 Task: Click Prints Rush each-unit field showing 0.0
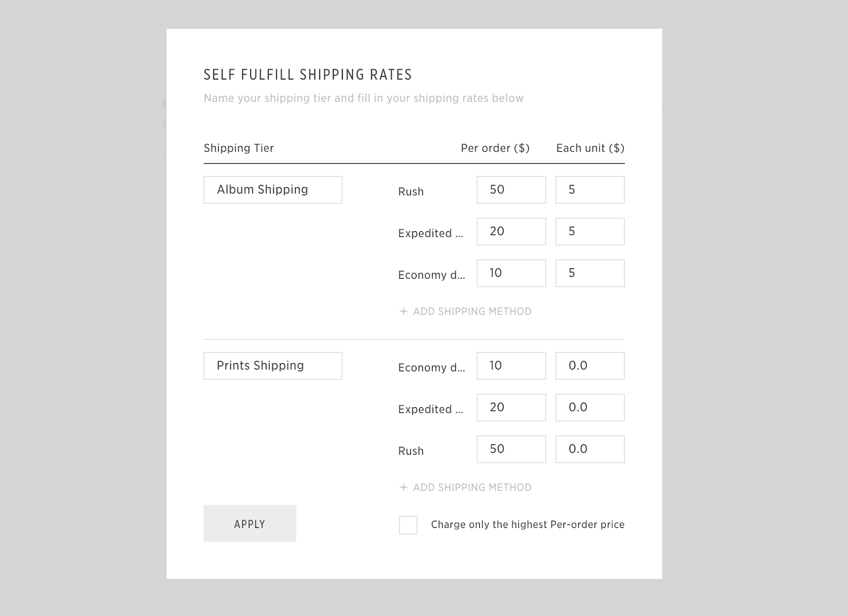click(590, 449)
